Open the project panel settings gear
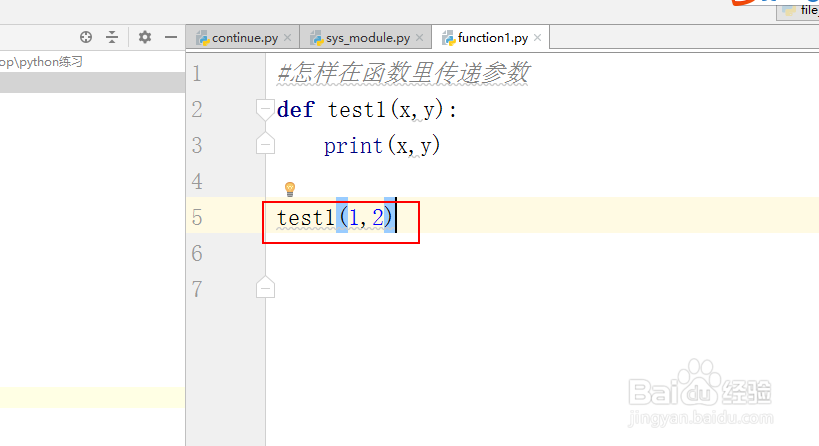This screenshot has width=819, height=446. pyautogui.click(x=145, y=37)
